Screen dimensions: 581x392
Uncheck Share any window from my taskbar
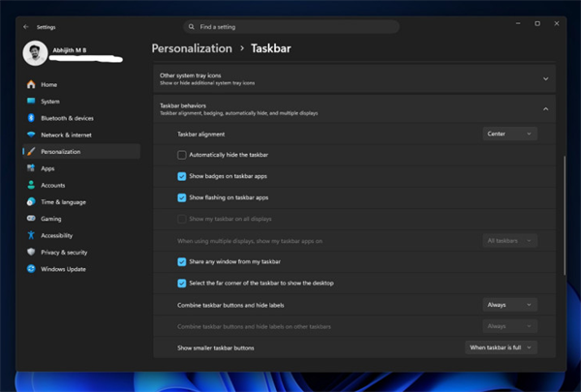(182, 262)
